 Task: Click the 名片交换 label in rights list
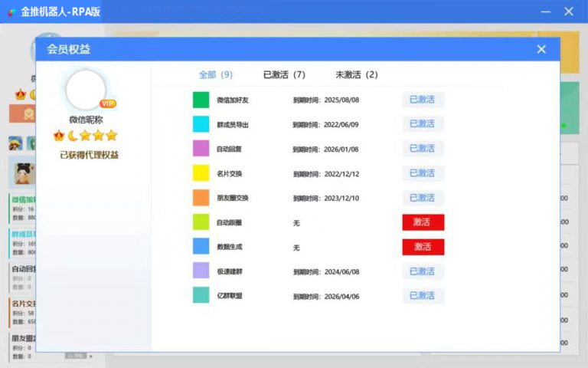(229, 174)
